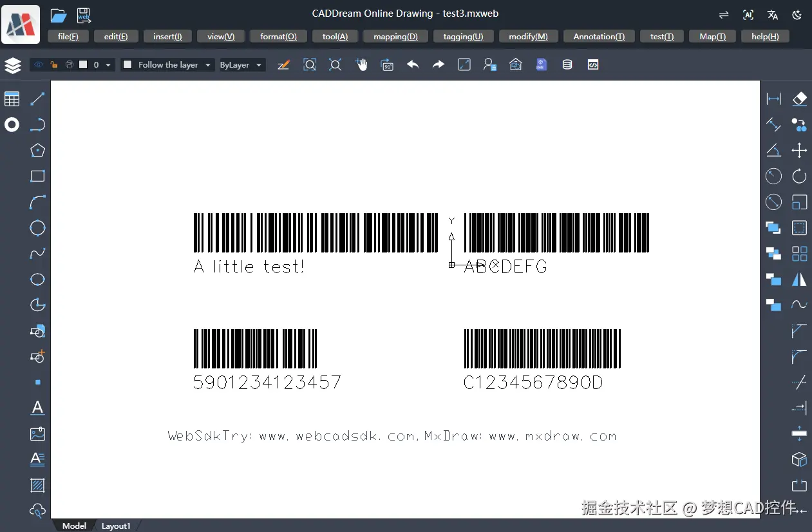Screen dimensions: 812x532
Task: Activate the pan hand tool
Action: 361,65
